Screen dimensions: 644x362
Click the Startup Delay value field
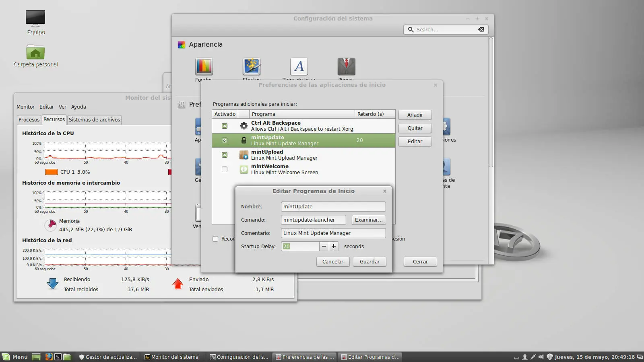coord(300,246)
